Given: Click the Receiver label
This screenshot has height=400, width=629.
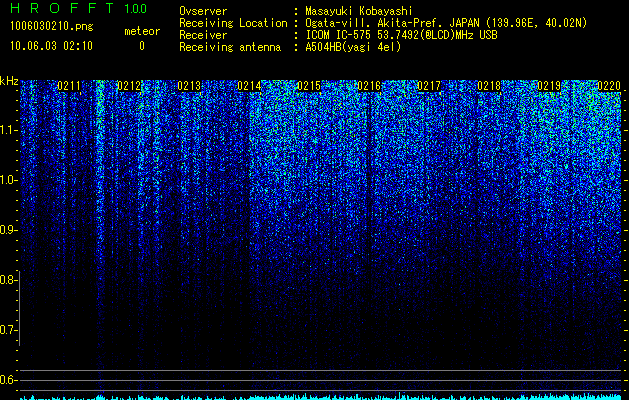Looking at the screenshot, I should point(203,35).
